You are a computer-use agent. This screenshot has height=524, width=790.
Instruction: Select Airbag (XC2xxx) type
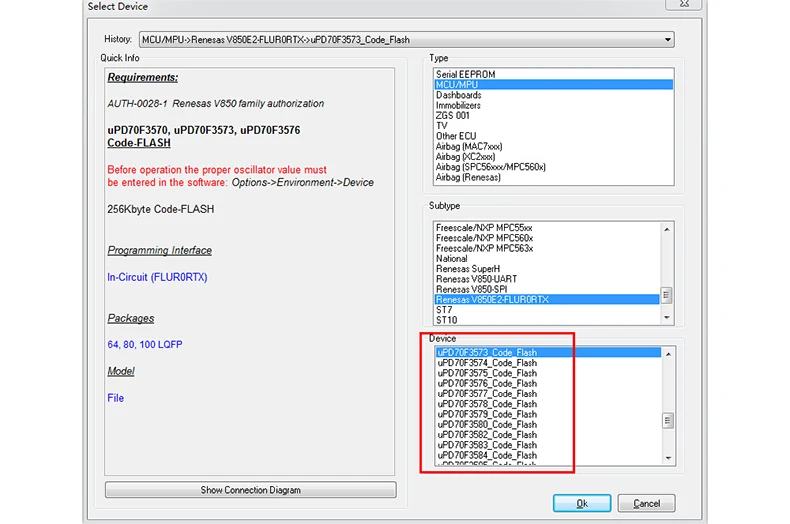pyautogui.click(x=553, y=157)
